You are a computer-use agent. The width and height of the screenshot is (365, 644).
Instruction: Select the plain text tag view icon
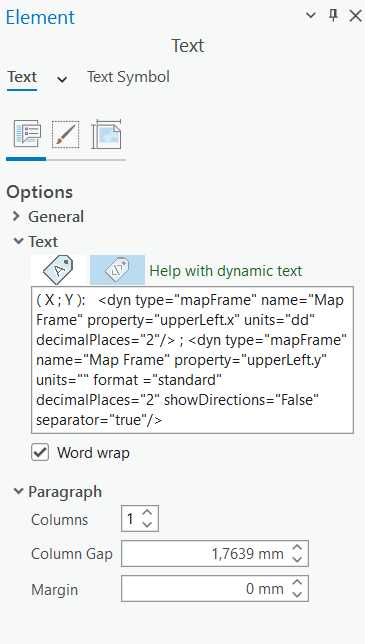coord(59,270)
